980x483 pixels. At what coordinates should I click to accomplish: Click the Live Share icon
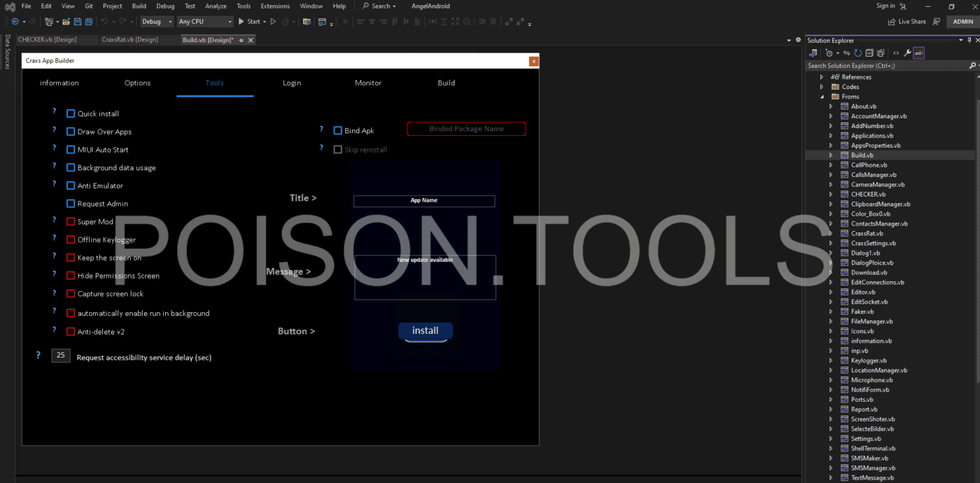(x=892, y=22)
